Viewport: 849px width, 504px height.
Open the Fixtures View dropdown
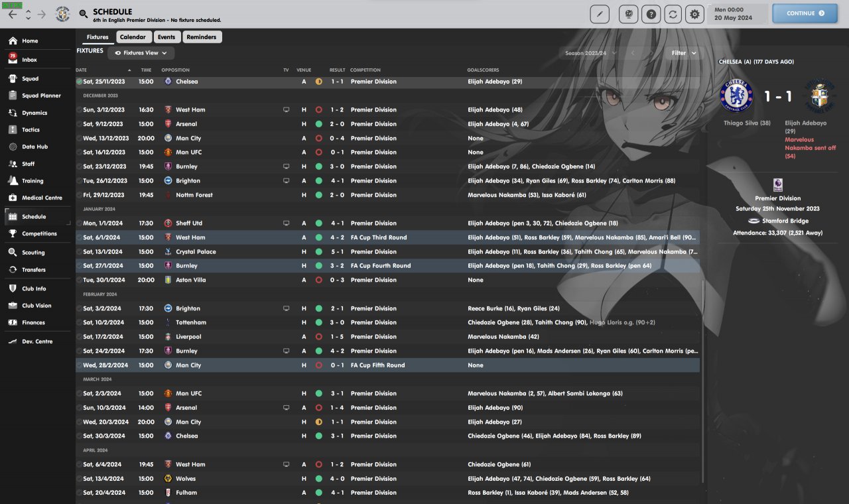(x=141, y=52)
